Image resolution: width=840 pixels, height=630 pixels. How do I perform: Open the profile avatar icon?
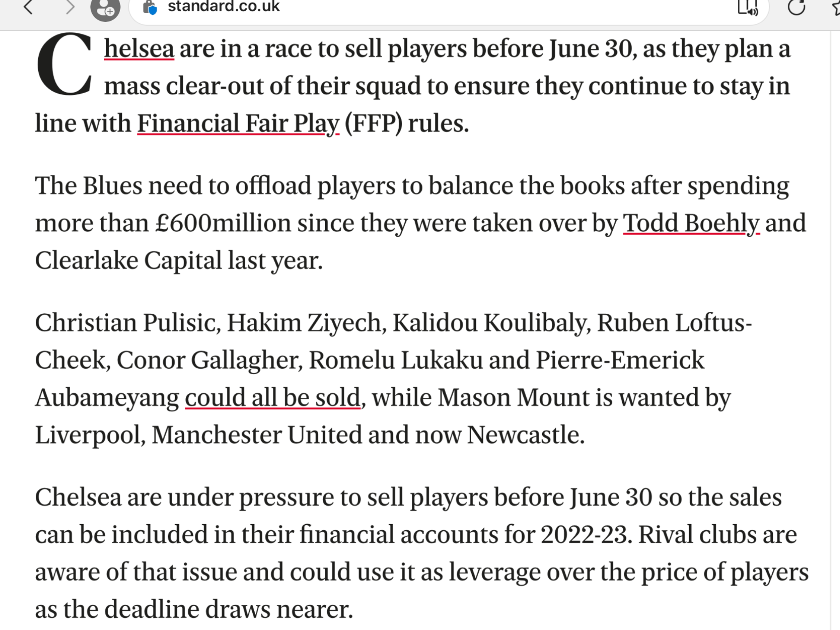[x=105, y=9]
